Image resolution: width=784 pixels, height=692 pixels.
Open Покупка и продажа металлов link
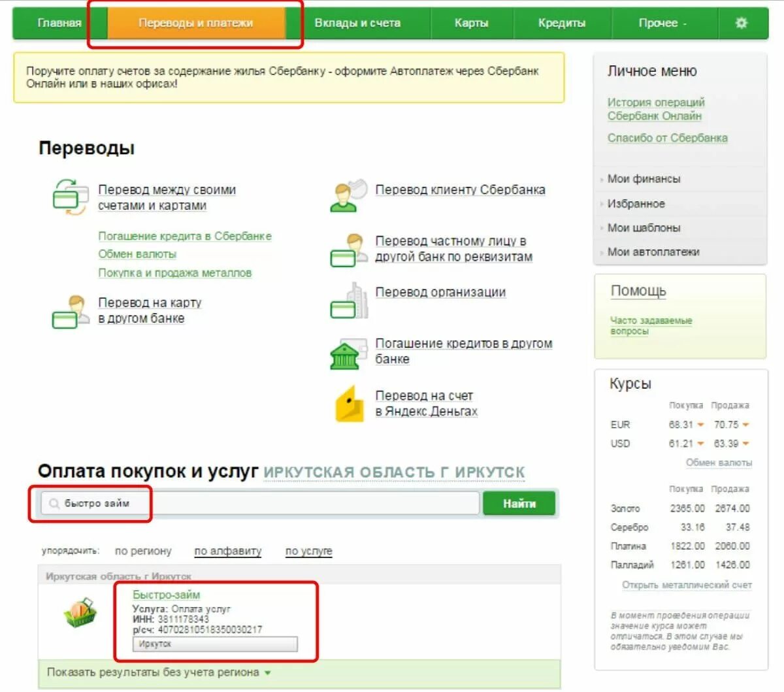point(174,273)
